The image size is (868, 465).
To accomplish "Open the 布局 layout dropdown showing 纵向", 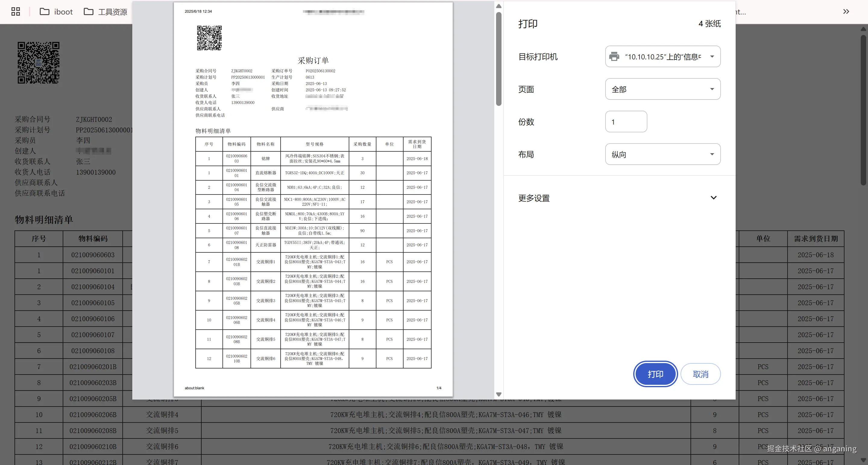I will 662,154.
